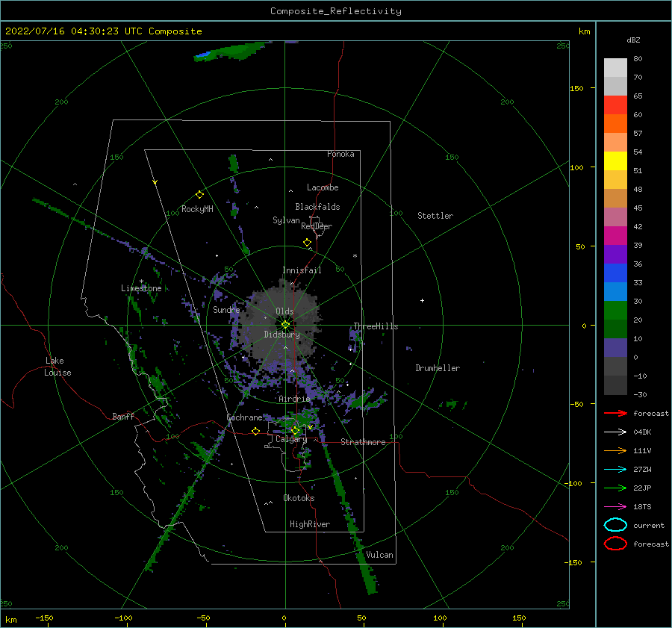Screen dimensions: 672x628
Task: Click the Airdrie label
Action: (x=294, y=399)
